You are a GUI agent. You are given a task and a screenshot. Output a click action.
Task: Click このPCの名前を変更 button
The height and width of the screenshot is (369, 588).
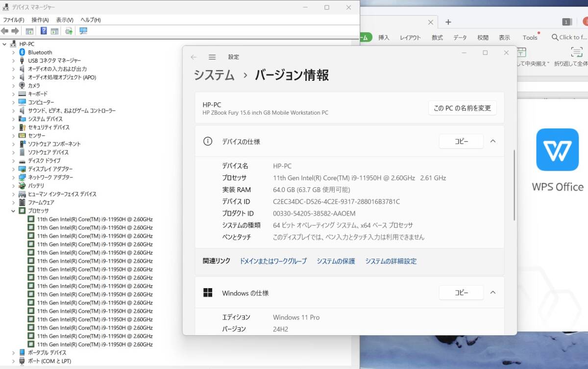462,108
